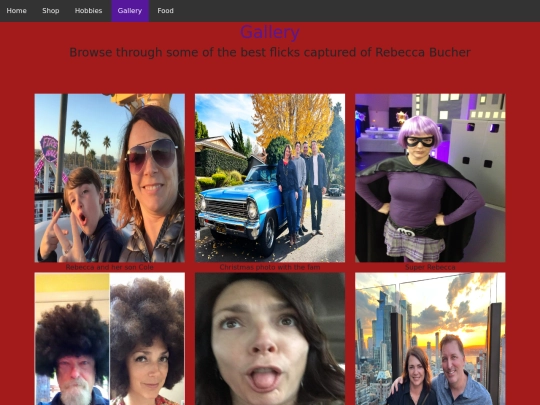Image resolution: width=540 pixels, height=405 pixels.
Task: Click the 'Browse through some of the best flicks' subtitle
Action: click(270, 52)
